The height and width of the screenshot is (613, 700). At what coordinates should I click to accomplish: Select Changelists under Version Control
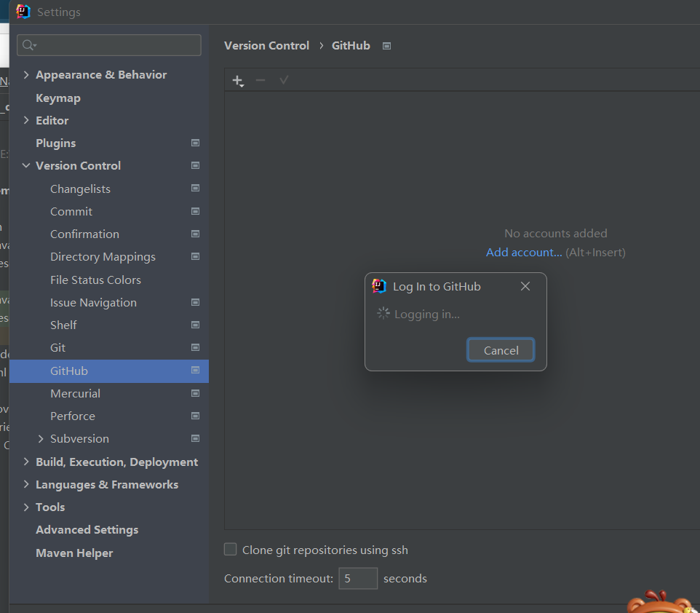[x=80, y=189]
